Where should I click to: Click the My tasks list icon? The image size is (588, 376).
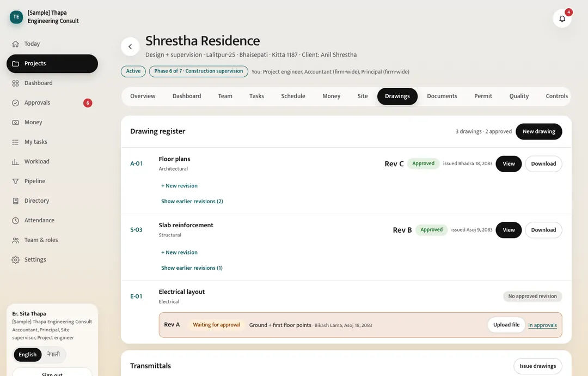(x=15, y=142)
